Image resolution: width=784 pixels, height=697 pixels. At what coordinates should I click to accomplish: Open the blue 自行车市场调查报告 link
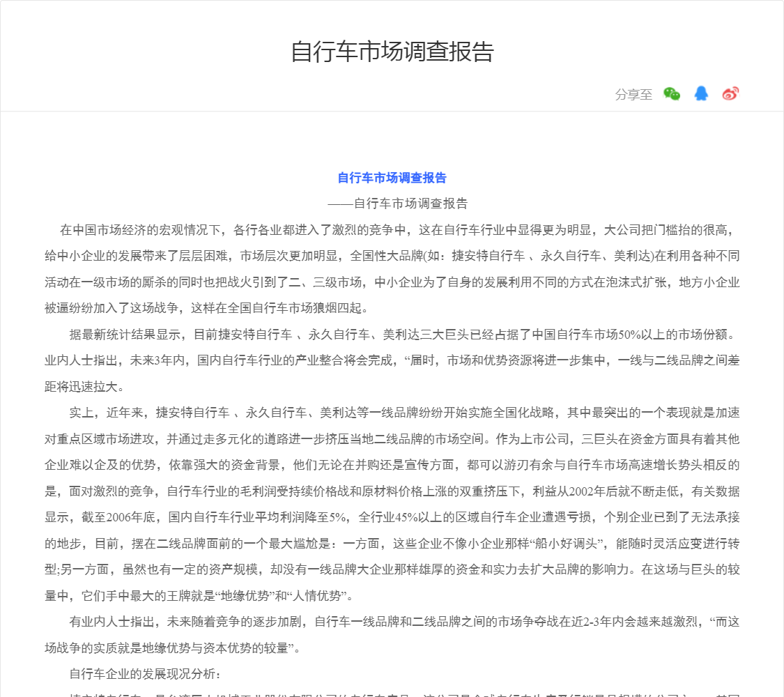pyautogui.click(x=392, y=178)
